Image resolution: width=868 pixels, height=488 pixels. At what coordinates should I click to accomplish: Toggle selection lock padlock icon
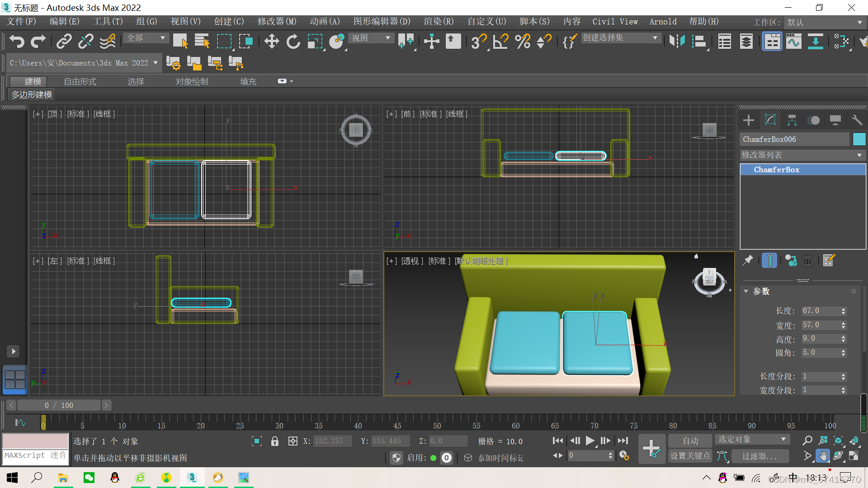pyautogui.click(x=274, y=441)
